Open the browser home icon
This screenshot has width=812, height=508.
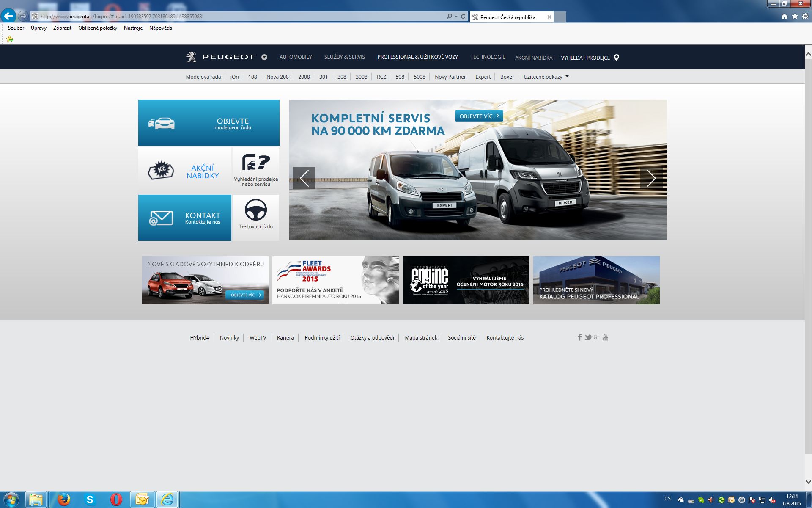785,16
